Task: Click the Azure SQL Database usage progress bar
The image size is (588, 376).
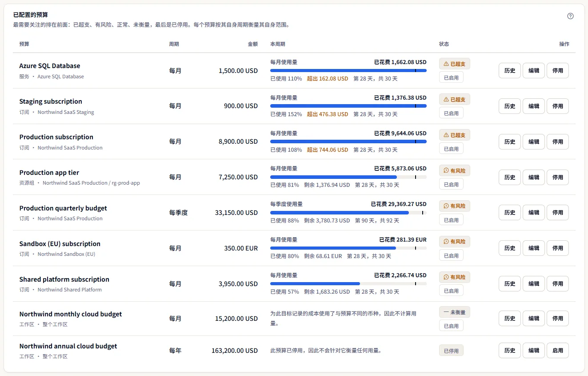Action: [348, 70]
